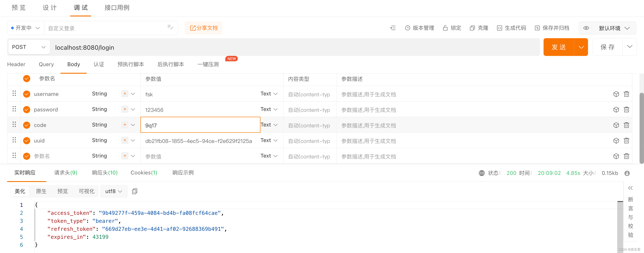Copy the response with copy icon
The height and width of the screenshot is (253, 644).
coord(134,191)
